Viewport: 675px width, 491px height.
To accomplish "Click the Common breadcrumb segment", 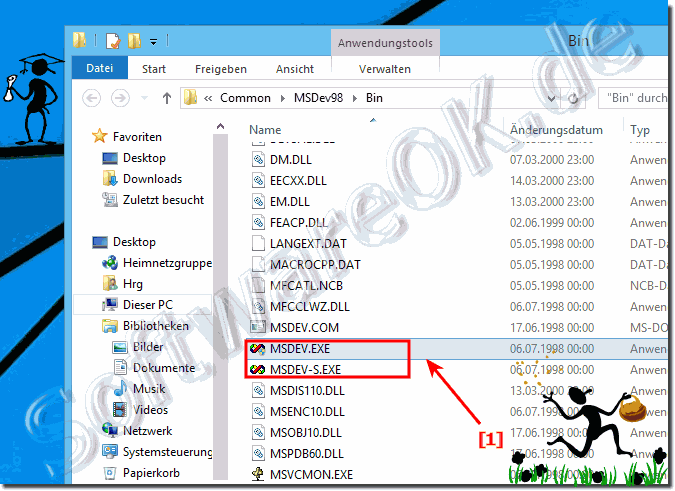I will (245, 98).
